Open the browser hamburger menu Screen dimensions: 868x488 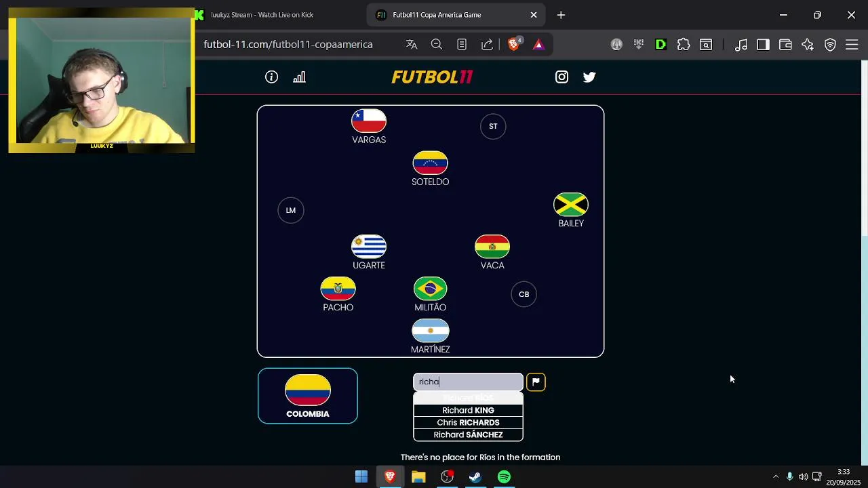pos(852,44)
